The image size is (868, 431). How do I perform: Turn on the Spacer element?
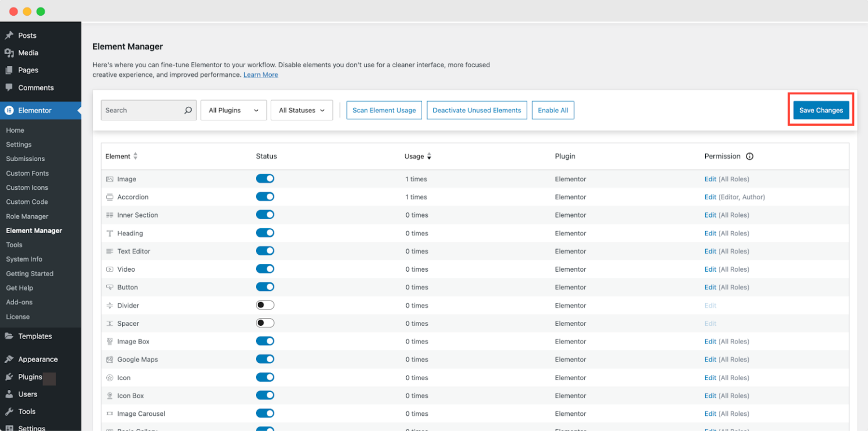pos(265,323)
